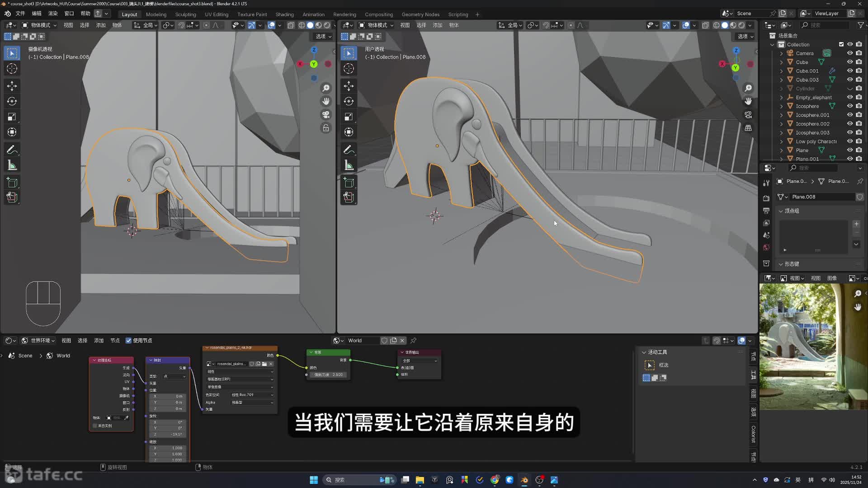The height and width of the screenshot is (488, 868).
Task: Click the Options button in left viewport
Action: (323, 36)
